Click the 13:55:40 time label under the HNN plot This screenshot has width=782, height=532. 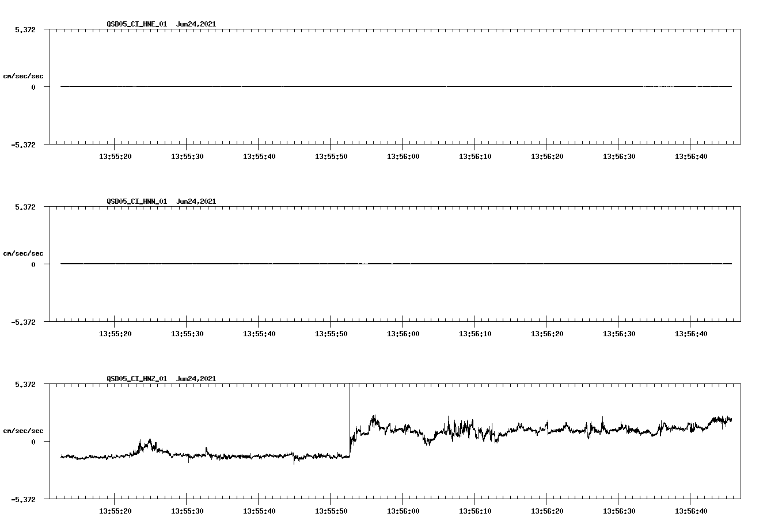(259, 333)
